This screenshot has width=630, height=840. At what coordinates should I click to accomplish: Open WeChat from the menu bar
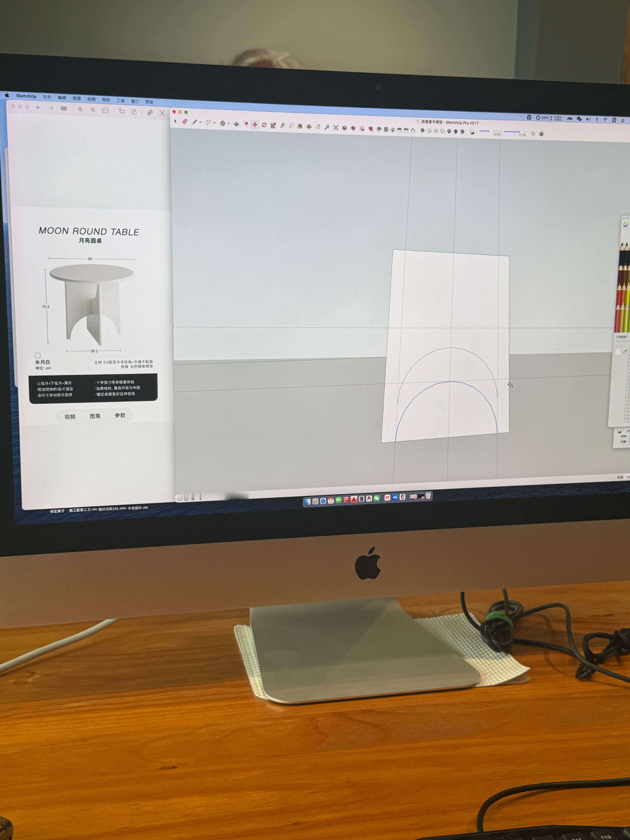tap(579, 119)
